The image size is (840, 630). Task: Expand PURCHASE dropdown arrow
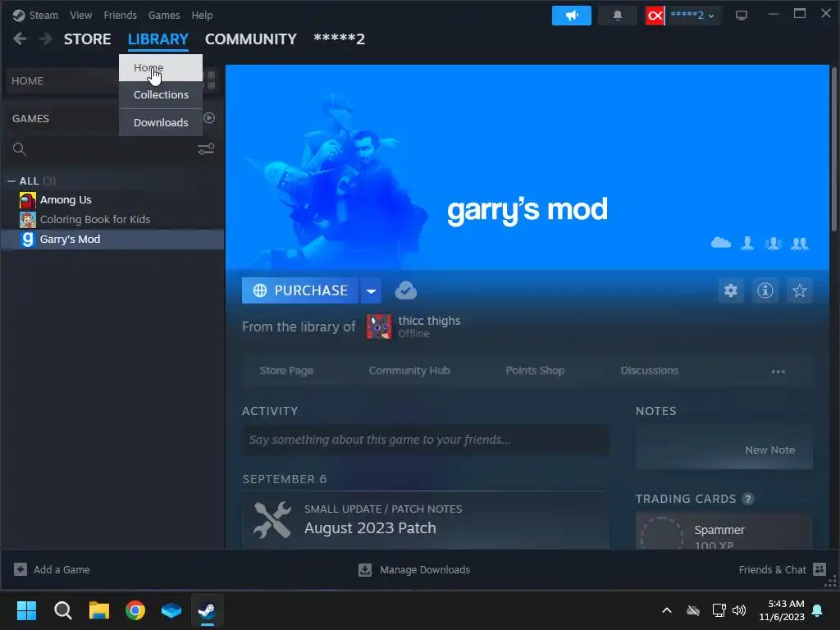pos(371,290)
